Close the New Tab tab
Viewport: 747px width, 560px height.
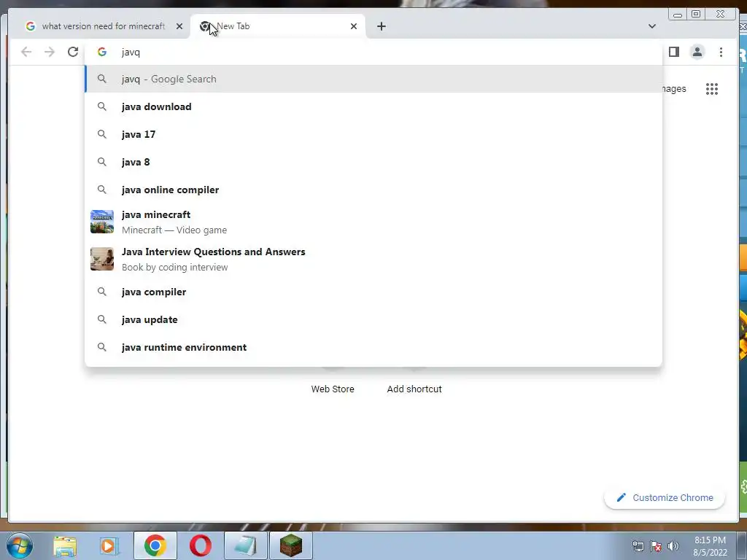[354, 26]
